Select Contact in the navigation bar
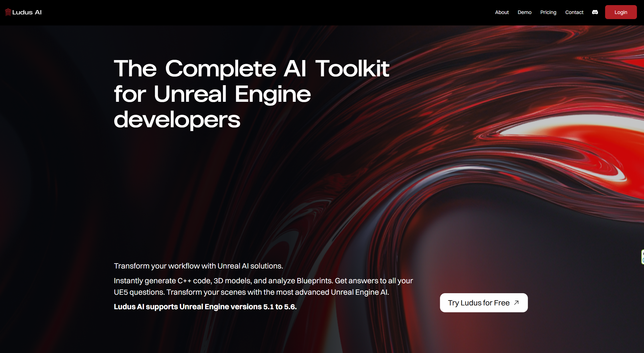 click(574, 12)
